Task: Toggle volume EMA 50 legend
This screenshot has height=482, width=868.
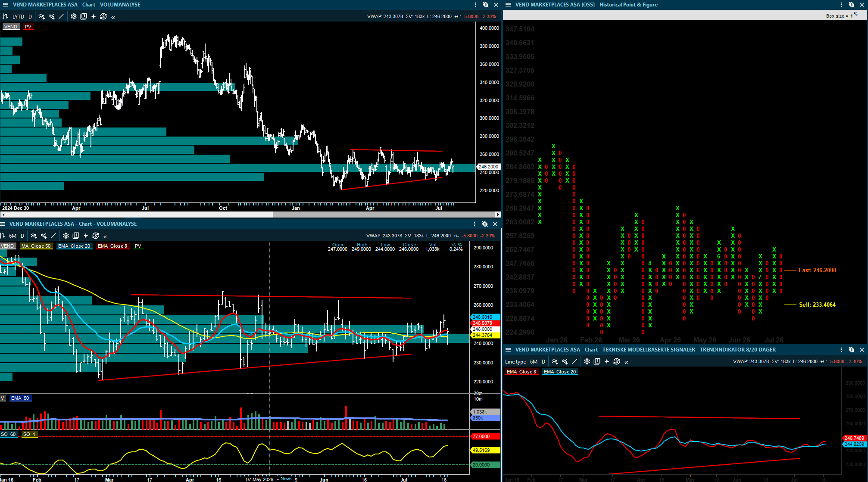Action: (20, 398)
